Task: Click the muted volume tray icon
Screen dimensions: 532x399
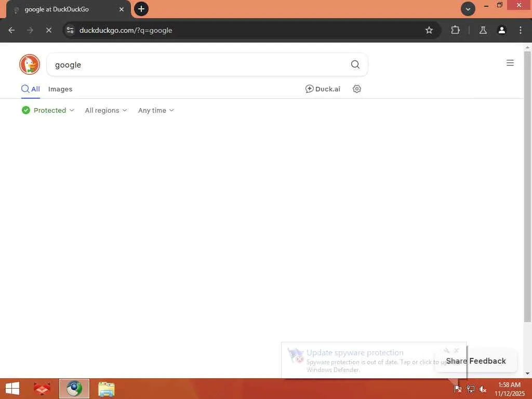Action: click(483, 389)
